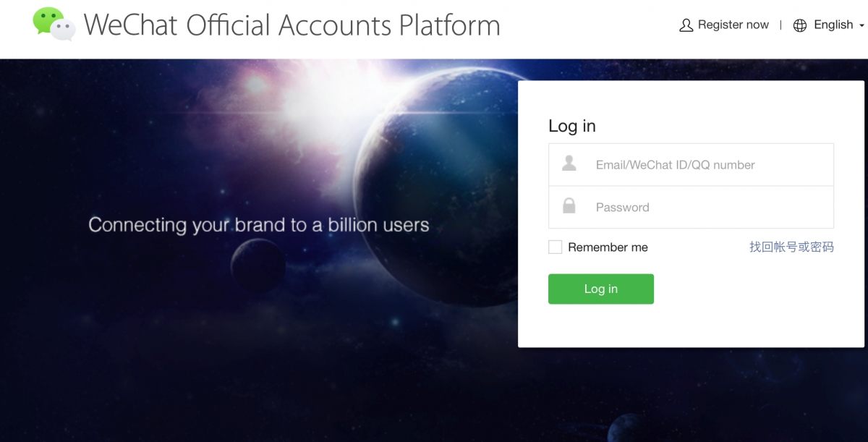
Task: Click the padlock icon in the Password field
Action: (x=569, y=206)
